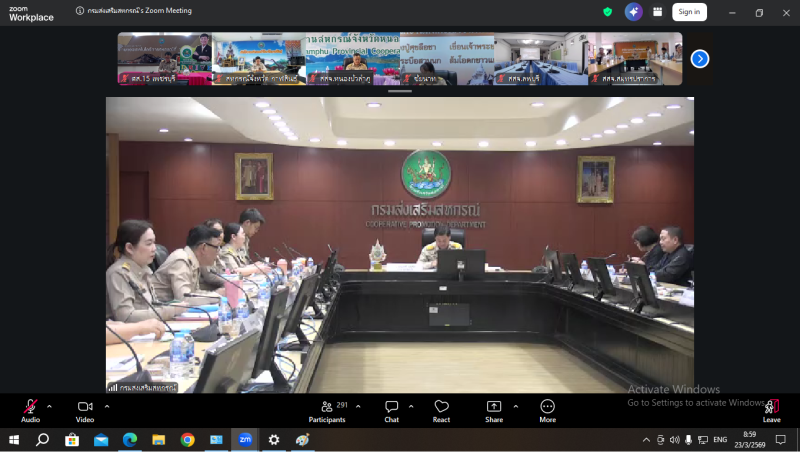This screenshot has height=468, width=800.
Task: Click the Sign in button
Action: point(688,12)
